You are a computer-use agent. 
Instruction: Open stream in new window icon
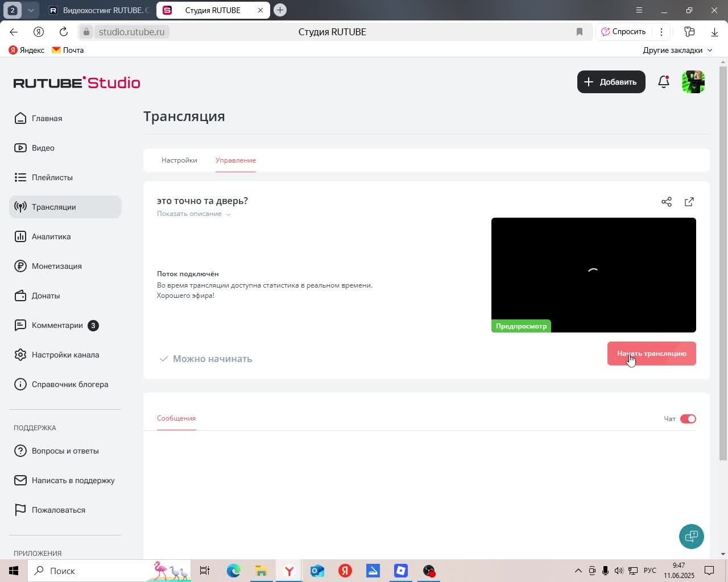point(689,202)
